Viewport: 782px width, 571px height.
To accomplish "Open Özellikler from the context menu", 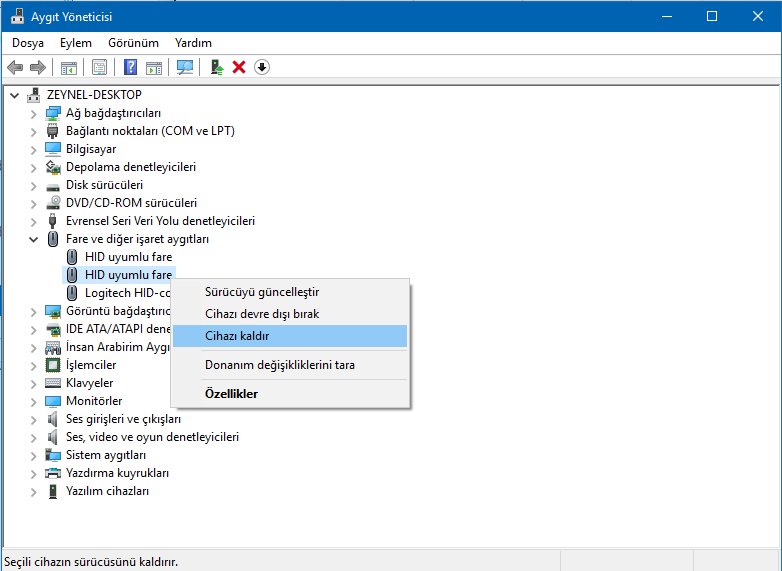I will [x=231, y=394].
